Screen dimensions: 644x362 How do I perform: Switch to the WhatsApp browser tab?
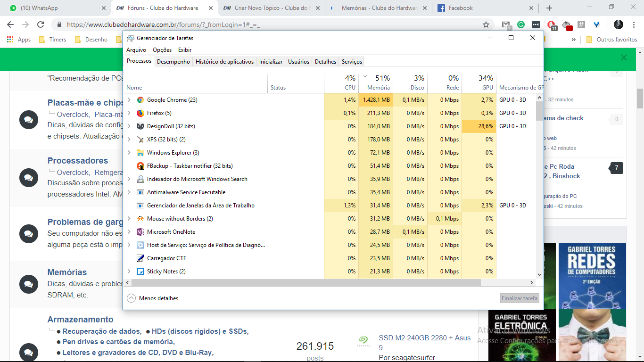point(57,8)
